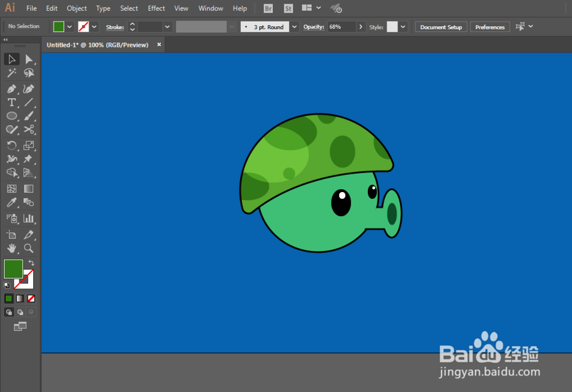Choose the Gradient tool
Viewport: 572px width, 392px height.
pos(29,189)
